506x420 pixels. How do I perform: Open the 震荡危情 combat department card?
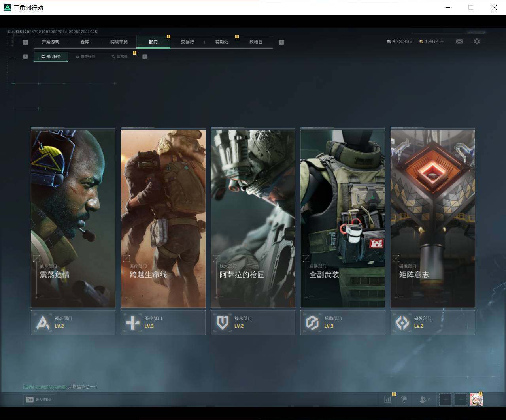[x=73, y=217]
